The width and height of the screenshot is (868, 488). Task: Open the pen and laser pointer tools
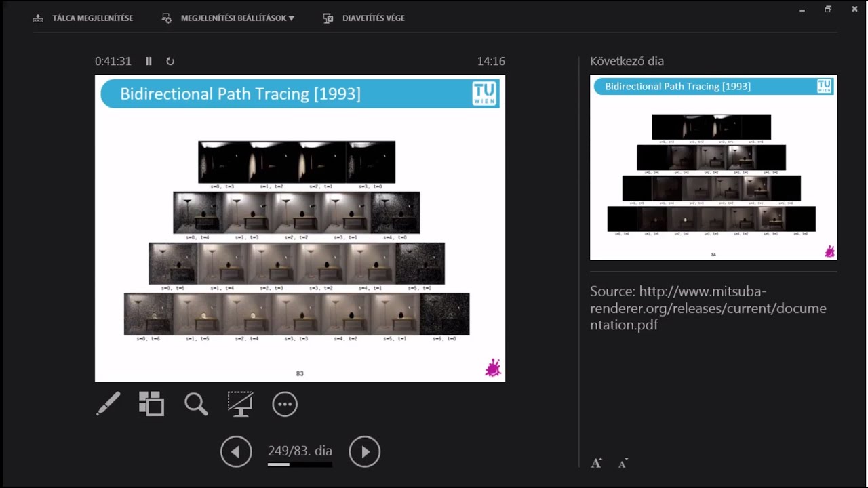[x=108, y=404]
